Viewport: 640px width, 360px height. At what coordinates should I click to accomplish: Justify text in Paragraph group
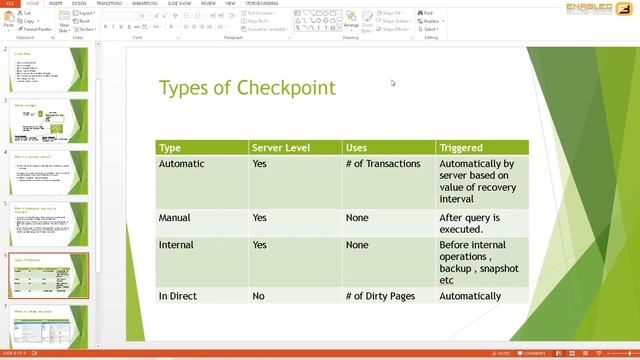coord(209,27)
